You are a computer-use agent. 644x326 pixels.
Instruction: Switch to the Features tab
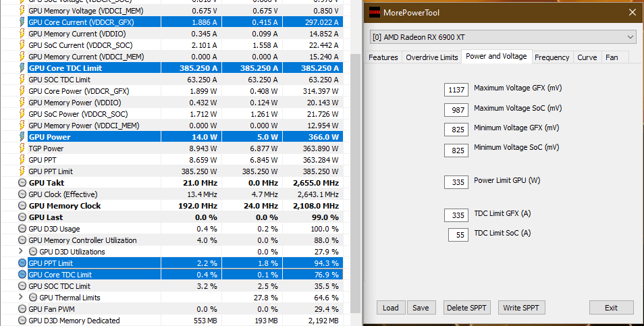(383, 57)
